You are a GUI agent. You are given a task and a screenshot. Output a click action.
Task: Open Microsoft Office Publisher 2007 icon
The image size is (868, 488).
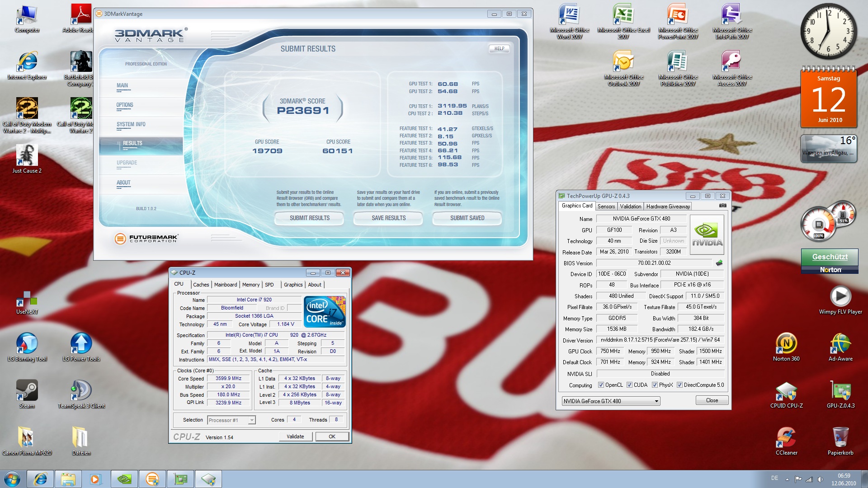[678, 69]
